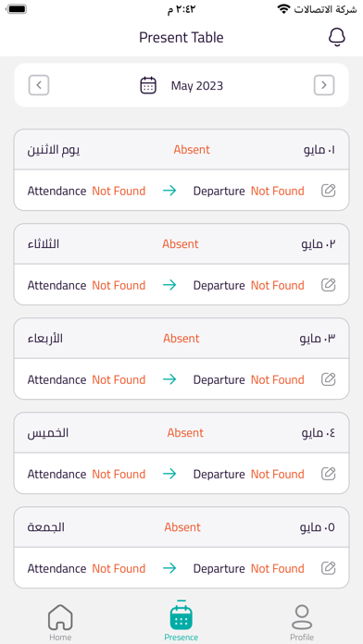The height and width of the screenshot is (644, 363).
Task: Select Attendance Not Found on 03 مايو
Action: 86,379
